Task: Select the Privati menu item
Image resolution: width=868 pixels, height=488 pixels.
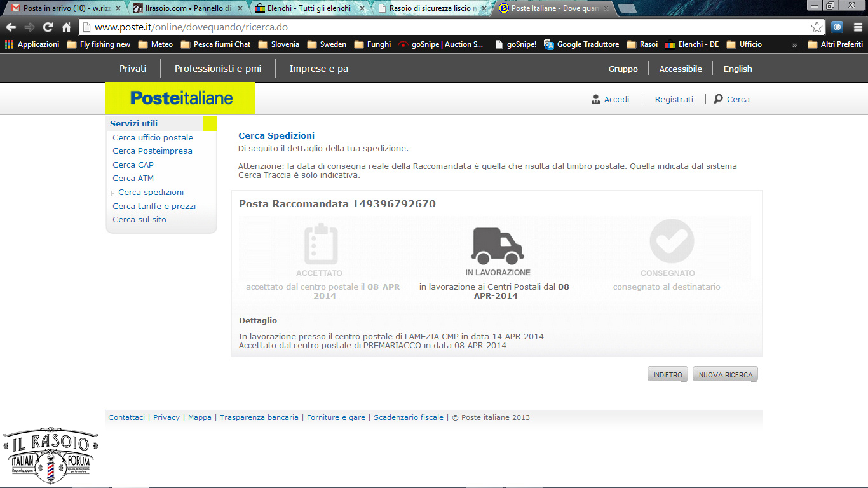Action: tap(133, 69)
